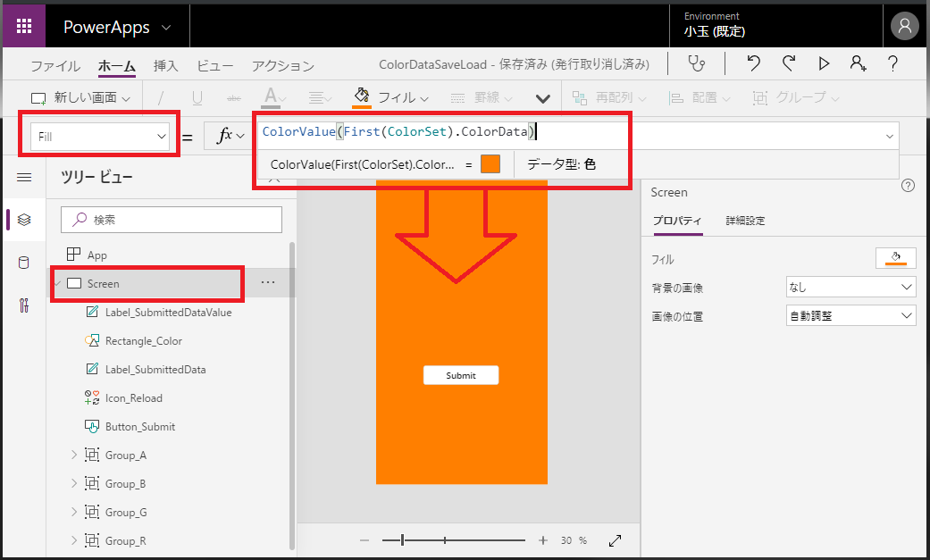
Task: Open the グループ toolbar button
Action: (x=795, y=98)
